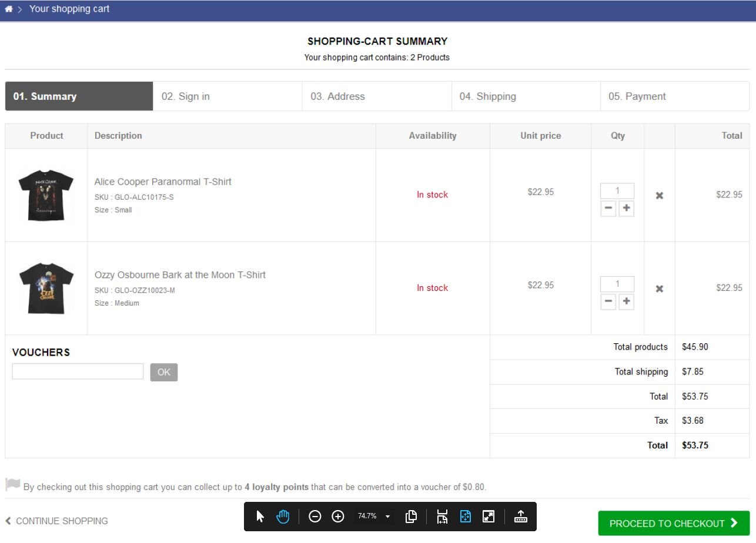Click the page view (stacked pages) icon
756x543 pixels.
point(412,517)
